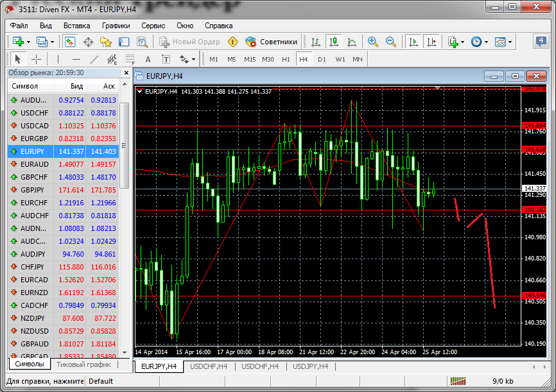Open the Indicators list icon
The width and height of the screenshot is (556, 392).
point(453,42)
